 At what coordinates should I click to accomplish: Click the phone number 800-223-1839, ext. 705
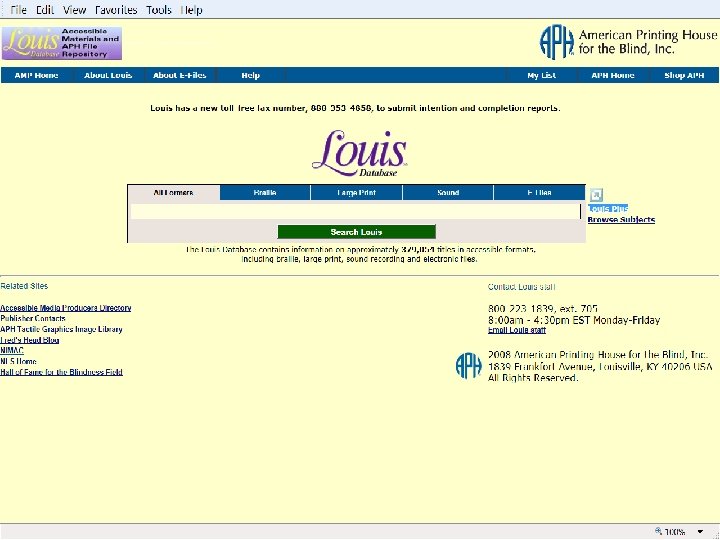(x=543, y=309)
